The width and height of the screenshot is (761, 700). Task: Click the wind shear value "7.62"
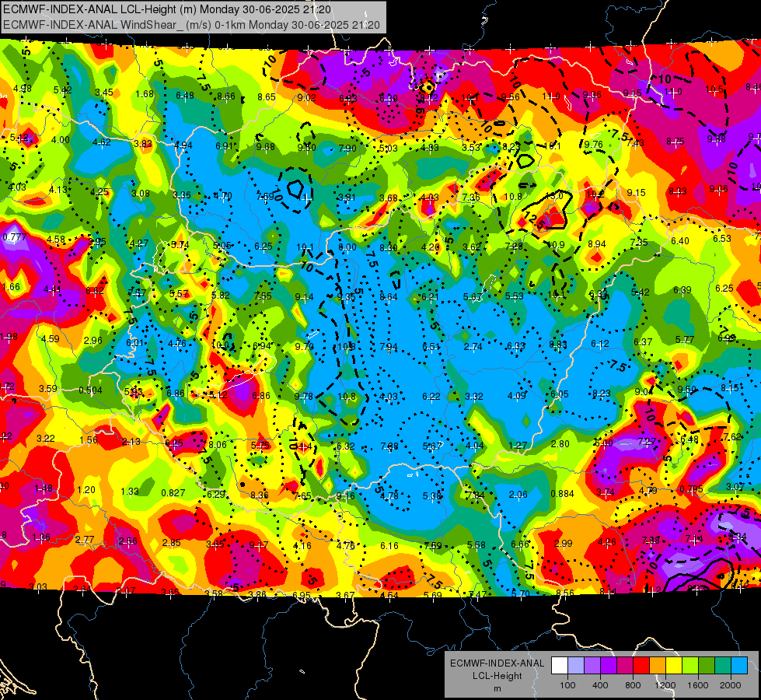pyautogui.click(x=732, y=436)
